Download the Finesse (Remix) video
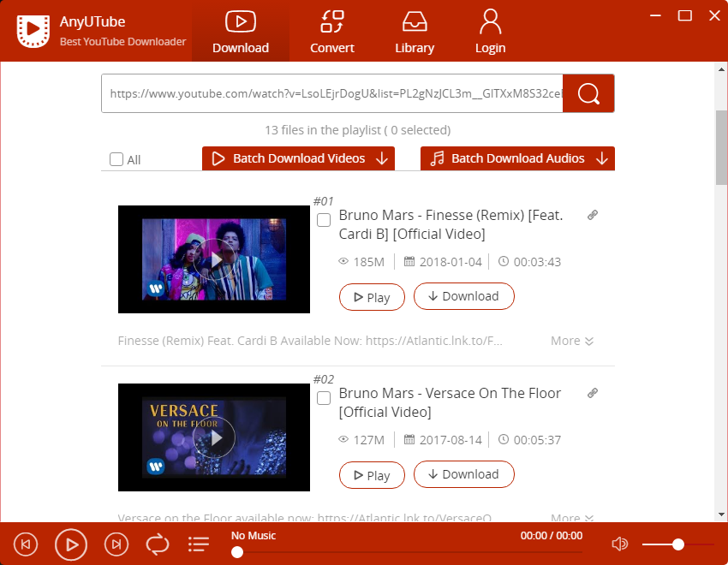This screenshot has width=728, height=565. [x=464, y=296]
